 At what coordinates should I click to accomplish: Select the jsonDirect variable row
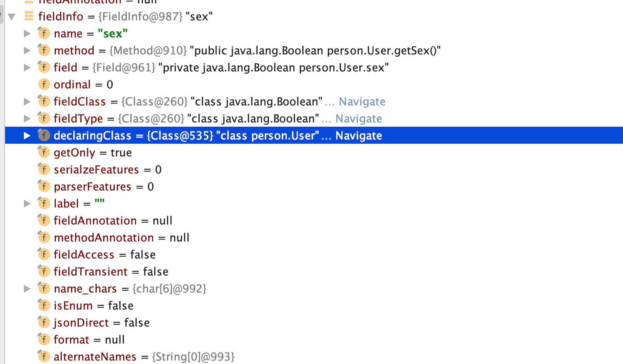[x=101, y=323]
